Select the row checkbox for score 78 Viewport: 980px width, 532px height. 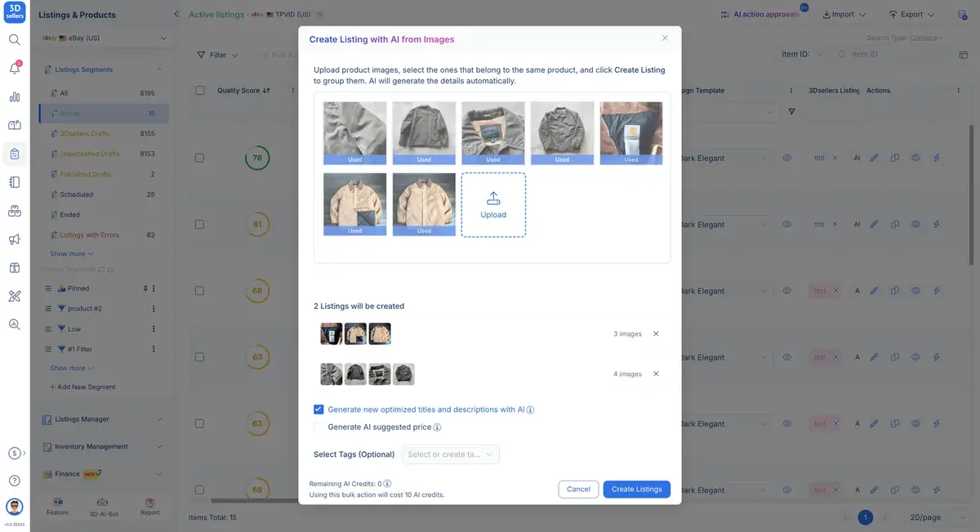(x=199, y=158)
